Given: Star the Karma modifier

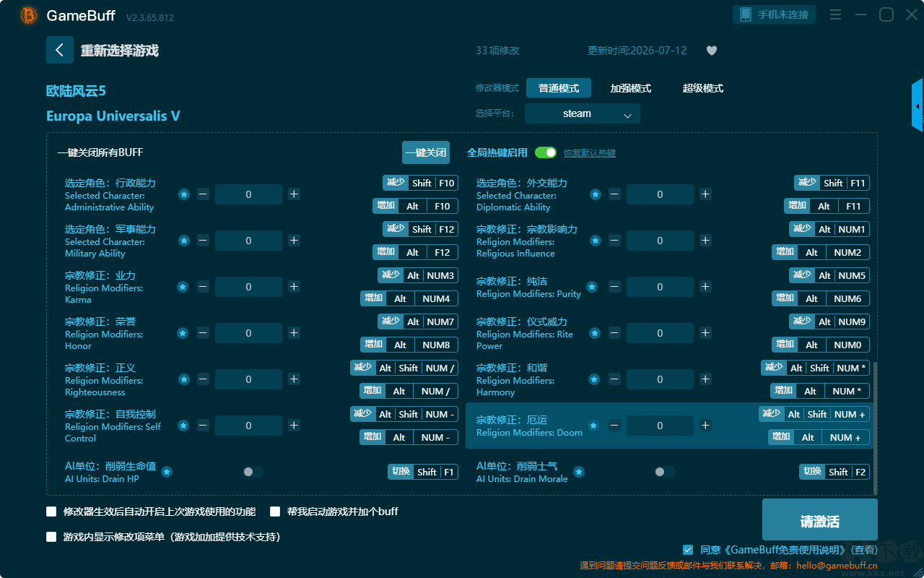Looking at the screenshot, I should [x=183, y=287].
